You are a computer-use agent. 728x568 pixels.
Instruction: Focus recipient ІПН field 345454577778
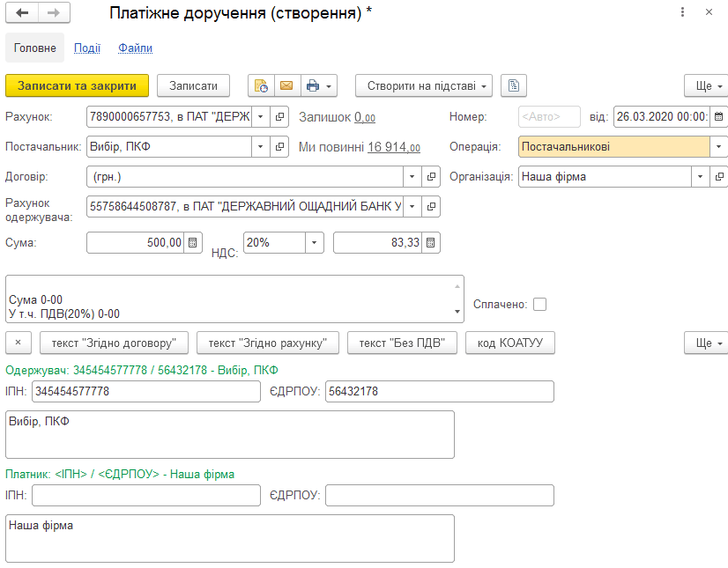146,391
